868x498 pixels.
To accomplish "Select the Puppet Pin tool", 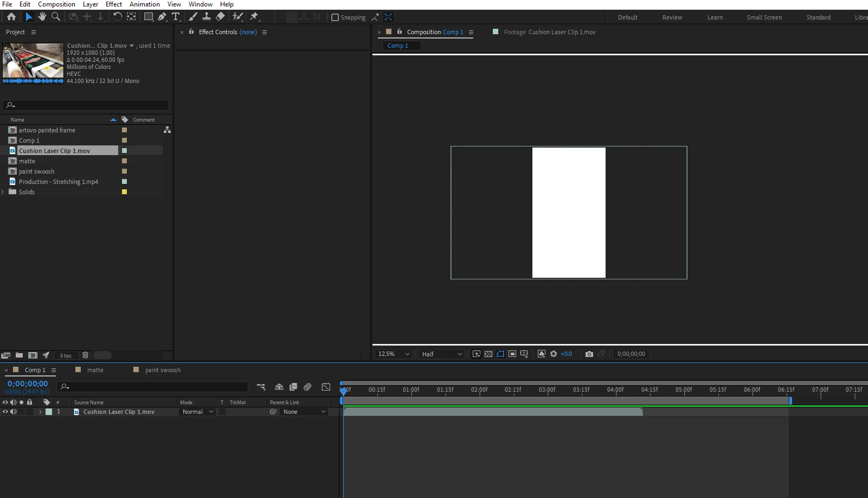I will click(254, 17).
